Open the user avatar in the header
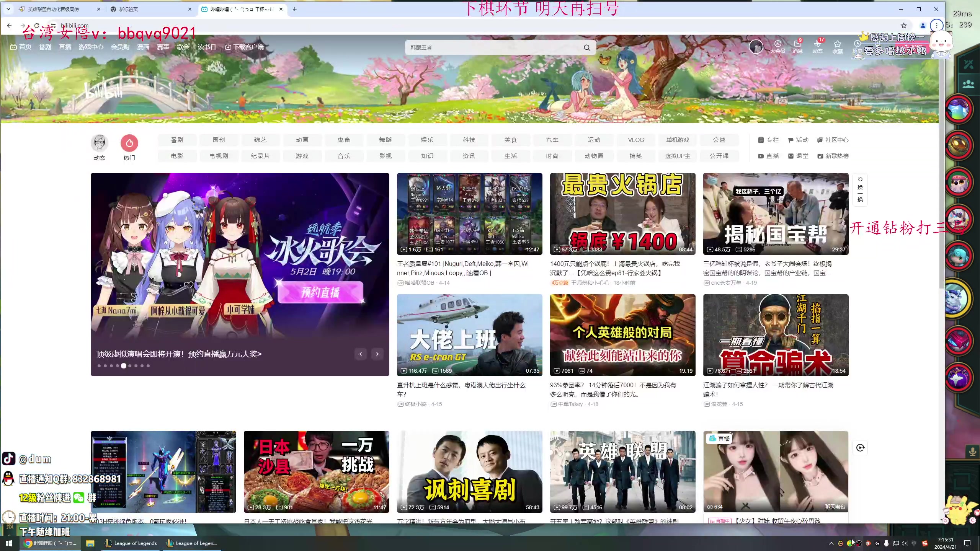 pos(756,47)
